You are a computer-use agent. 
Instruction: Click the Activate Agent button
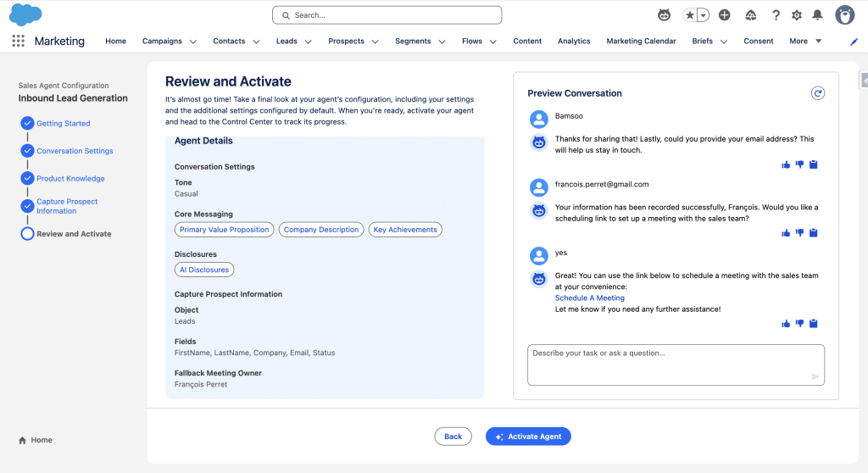point(528,437)
